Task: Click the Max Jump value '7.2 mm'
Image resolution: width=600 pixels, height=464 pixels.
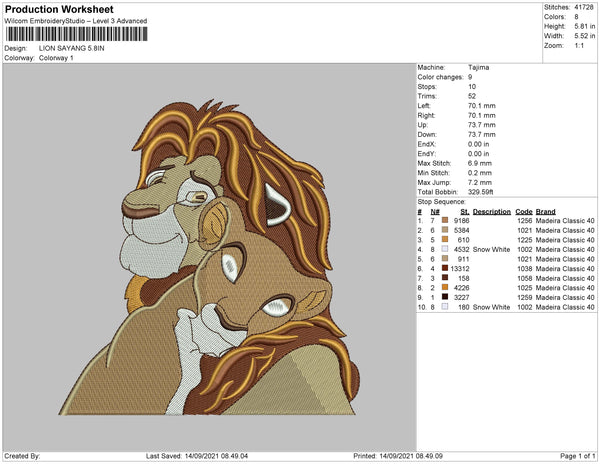Action: 480,182
